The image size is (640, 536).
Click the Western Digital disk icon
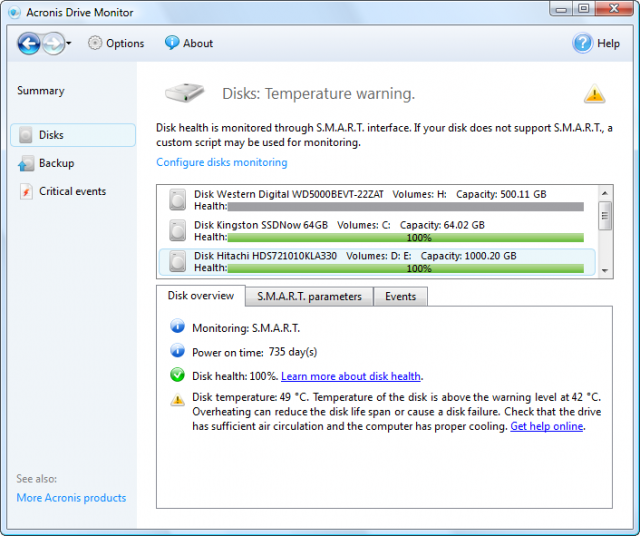178,200
